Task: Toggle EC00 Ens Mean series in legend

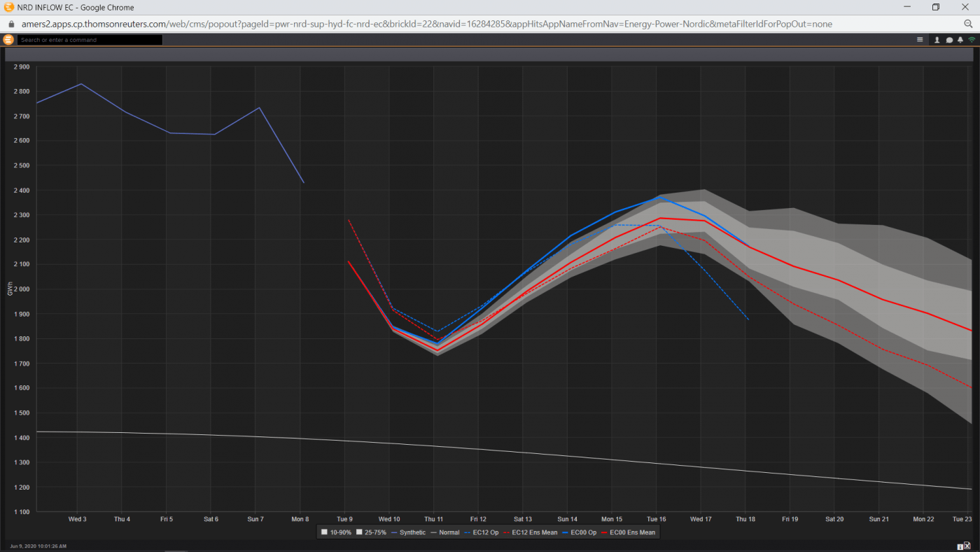Action: [629, 532]
